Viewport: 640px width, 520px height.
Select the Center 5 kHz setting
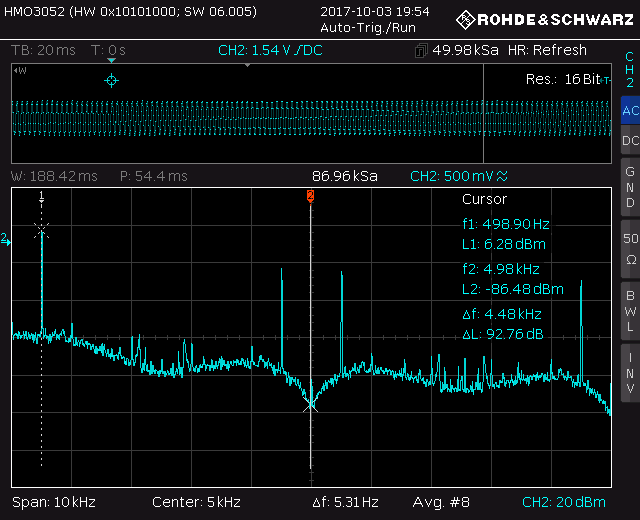click(x=196, y=501)
